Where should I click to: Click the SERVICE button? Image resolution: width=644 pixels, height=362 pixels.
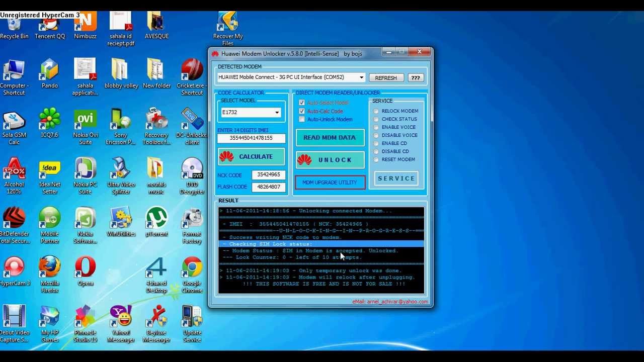(396, 178)
